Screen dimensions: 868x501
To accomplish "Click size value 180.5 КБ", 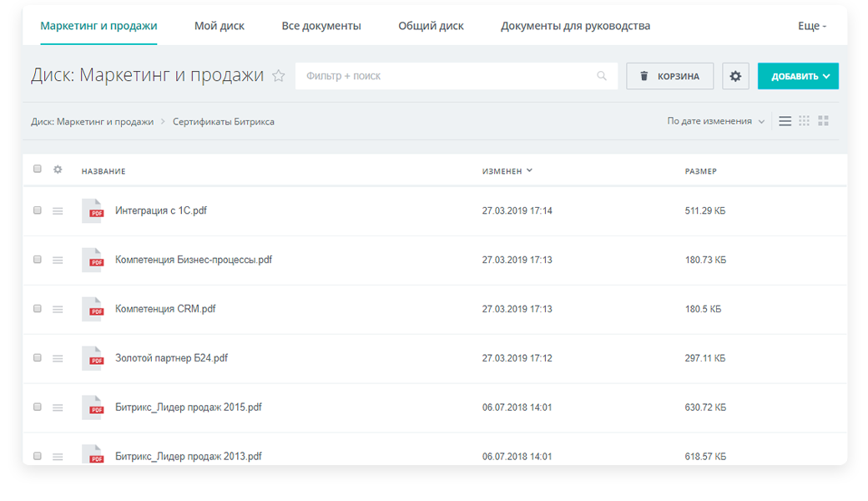I will coord(703,310).
